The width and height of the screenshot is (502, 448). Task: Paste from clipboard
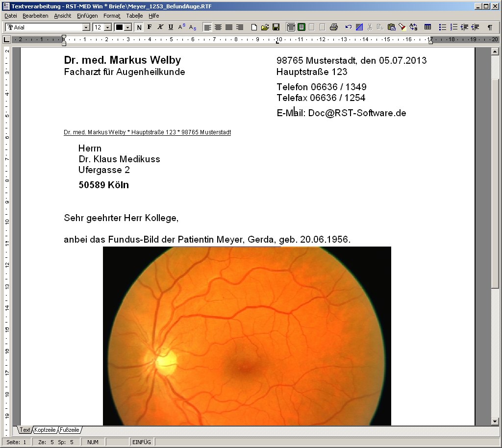click(x=391, y=27)
